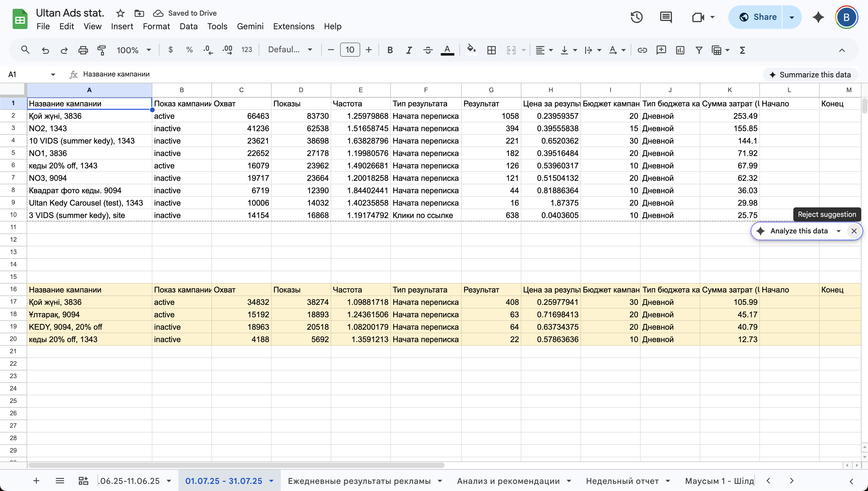Open the Google account avatar

point(846,17)
